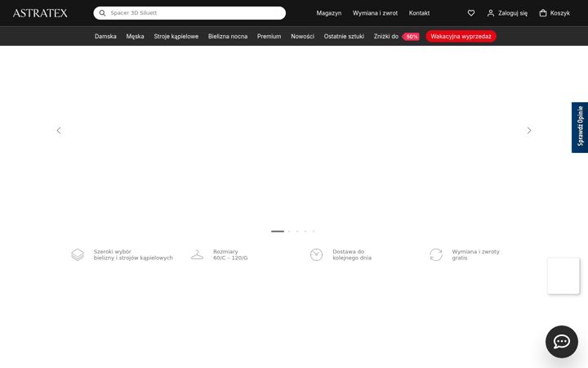This screenshot has width=588, height=368.
Task: Open the Koszyk shopping bag icon
Action: click(x=542, y=13)
